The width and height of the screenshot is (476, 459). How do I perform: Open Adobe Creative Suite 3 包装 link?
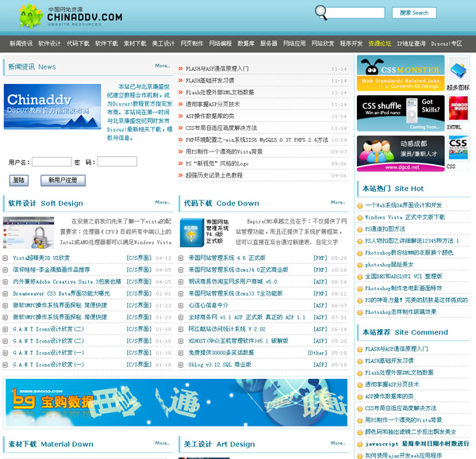(x=67, y=281)
